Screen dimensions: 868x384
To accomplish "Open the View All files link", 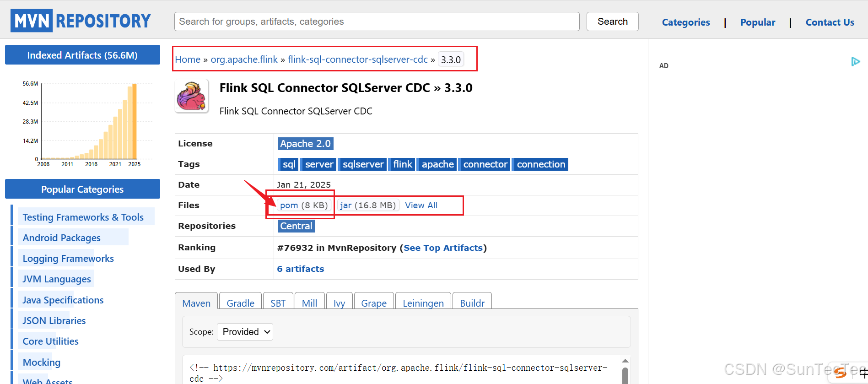I will (x=421, y=206).
